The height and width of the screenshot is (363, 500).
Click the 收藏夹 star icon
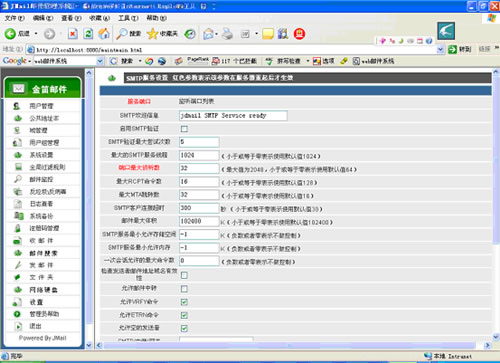coord(152,33)
